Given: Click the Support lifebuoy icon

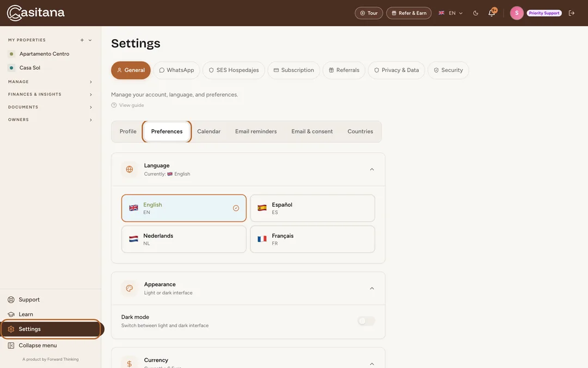Looking at the screenshot, I should pyautogui.click(x=11, y=300).
